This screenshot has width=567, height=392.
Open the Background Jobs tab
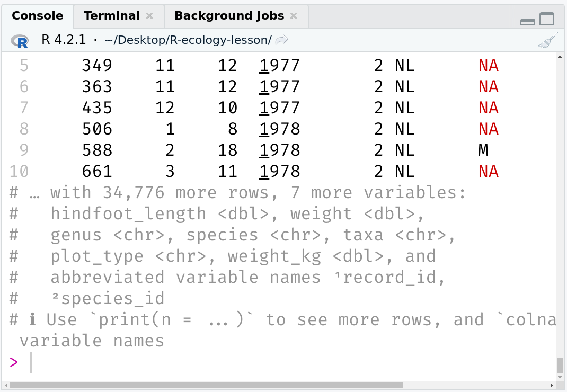point(229,16)
